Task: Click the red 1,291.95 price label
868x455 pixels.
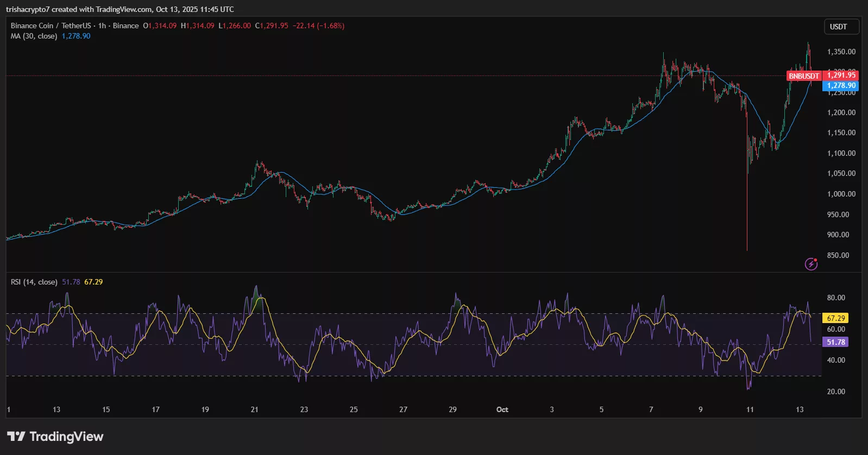Action: click(841, 75)
